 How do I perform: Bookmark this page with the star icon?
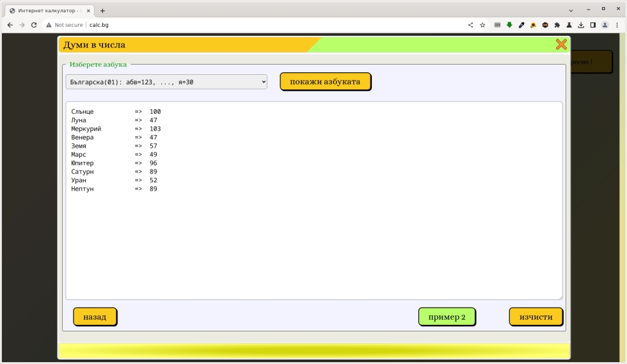[x=482, y=25]
